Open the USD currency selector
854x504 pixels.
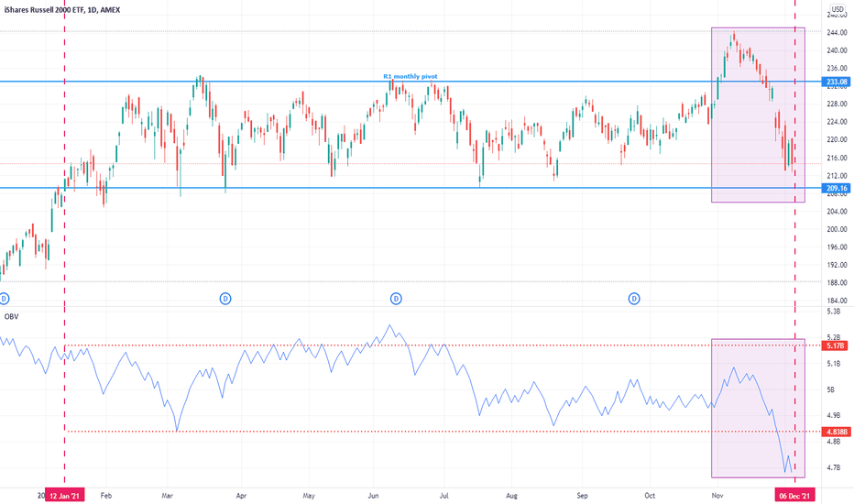(838, 9)
